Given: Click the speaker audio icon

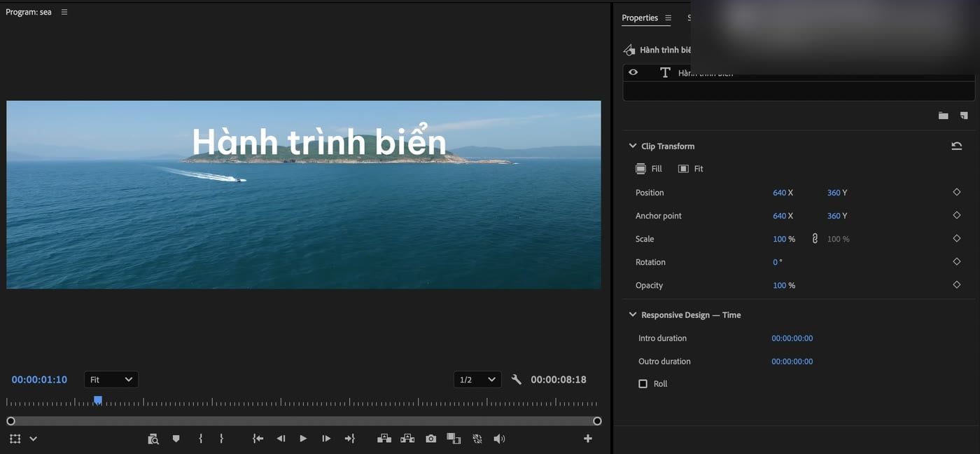Looking at the screenshot, I should (x=499, y=439).
